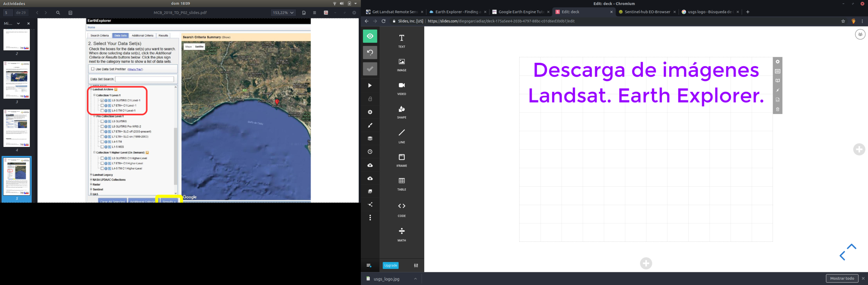Navigate up with the blue up arrow
This screenshot has height=285, width=868.
[x=851, y=247]
